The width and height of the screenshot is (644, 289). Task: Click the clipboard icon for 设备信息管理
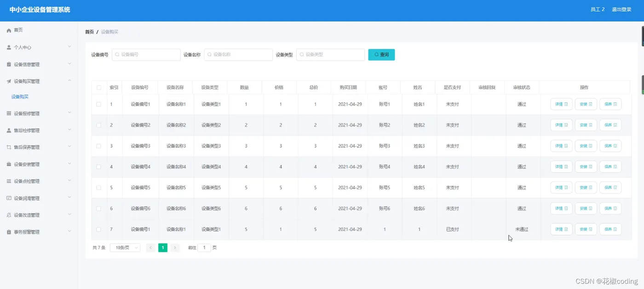9,64
